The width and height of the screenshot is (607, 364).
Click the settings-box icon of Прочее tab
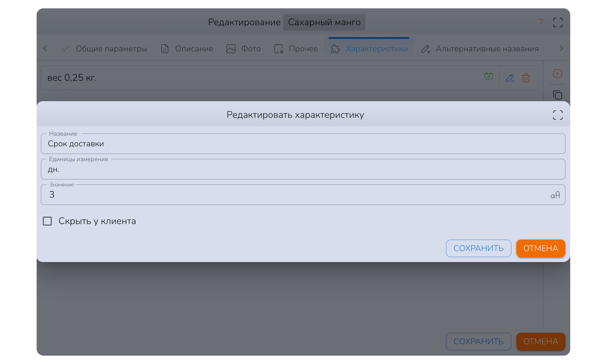[x=278, y=49]
